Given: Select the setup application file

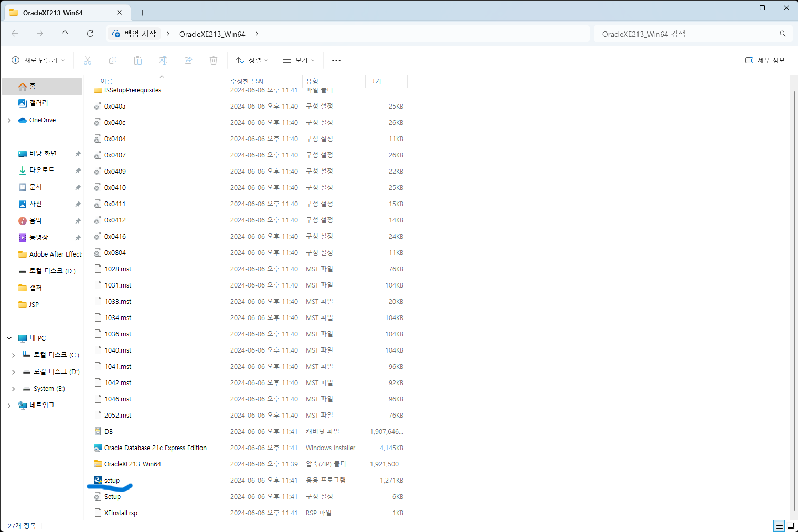Looking at the screenshot, I should (x=249, y=480).
